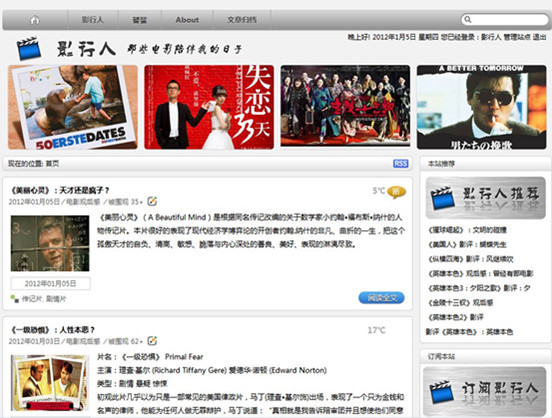This screenshot has width=552, height=418.
Task: Open the 美丽心灵 post thumbnail image
Action: click(50, 243)
